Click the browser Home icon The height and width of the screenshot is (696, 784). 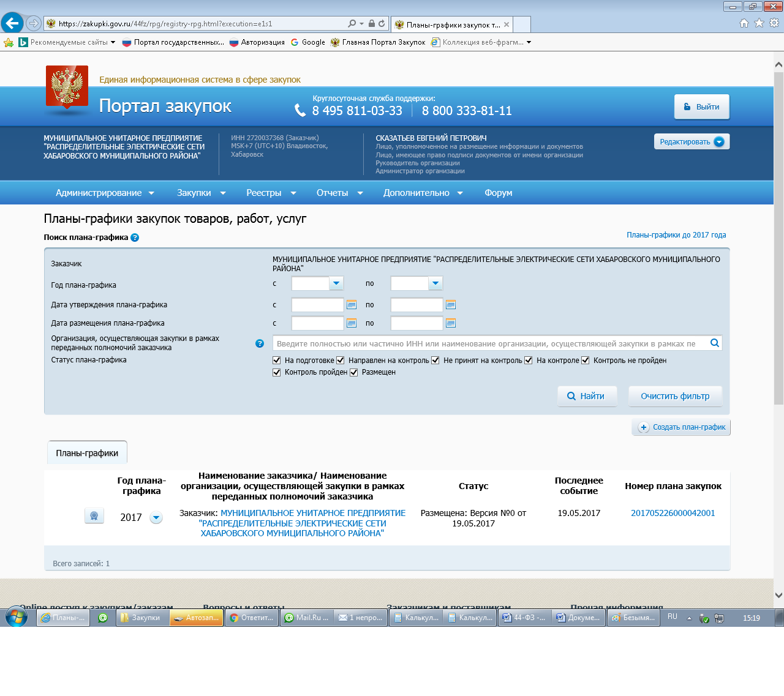[744, 23]
